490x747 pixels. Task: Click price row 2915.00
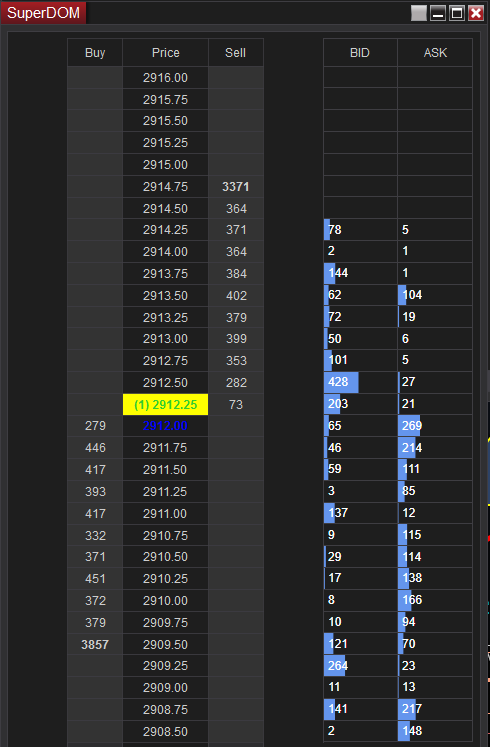click(166, 164)
